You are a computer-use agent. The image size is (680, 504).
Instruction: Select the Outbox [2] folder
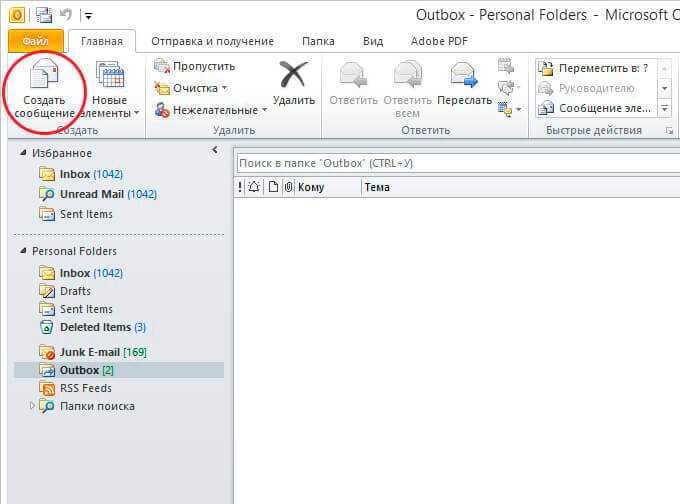[x=119, y=370]
